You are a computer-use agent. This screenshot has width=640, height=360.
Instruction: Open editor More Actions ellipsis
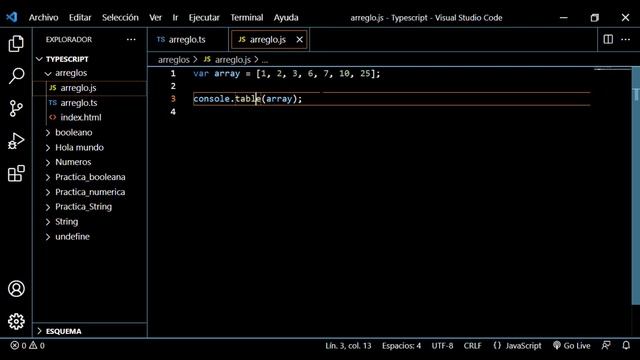pyautogui.click(x=625, y=39)
